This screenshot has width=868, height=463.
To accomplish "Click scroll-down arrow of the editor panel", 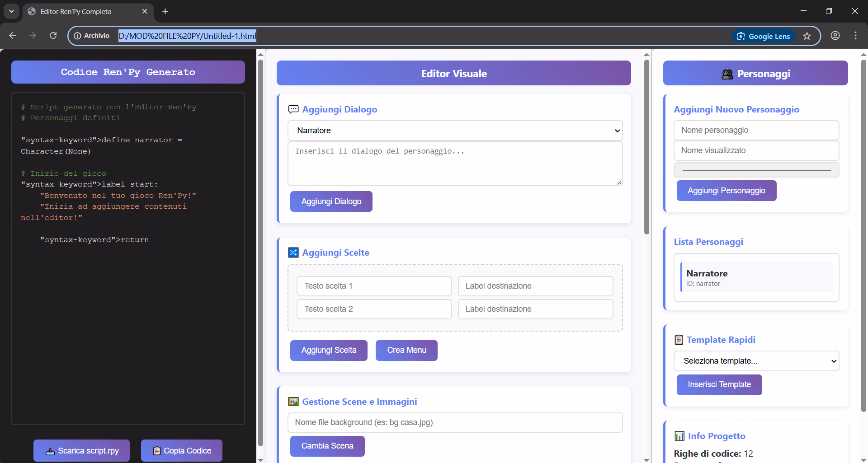I will point(646,460).
